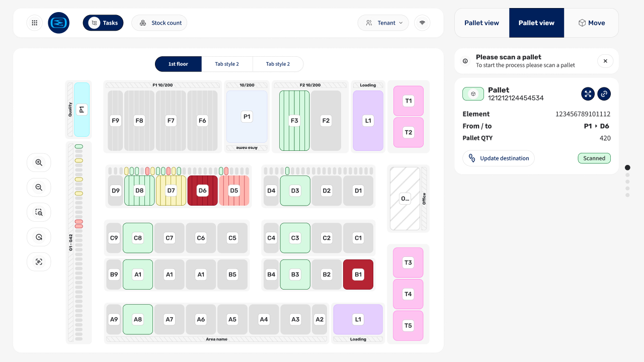This screenshot has width=644, height=362.
Task: Click the zoom in magnifier icon
Action: [39, 162]
